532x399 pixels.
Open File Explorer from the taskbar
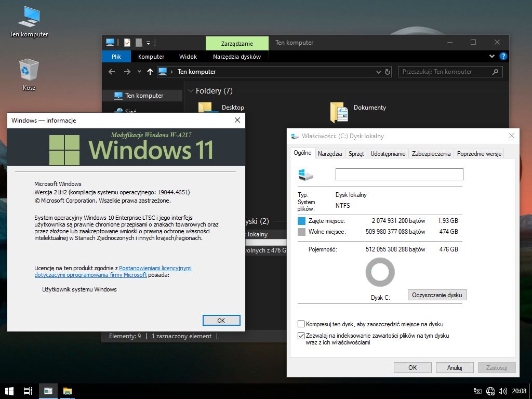[x=67, y=391]
